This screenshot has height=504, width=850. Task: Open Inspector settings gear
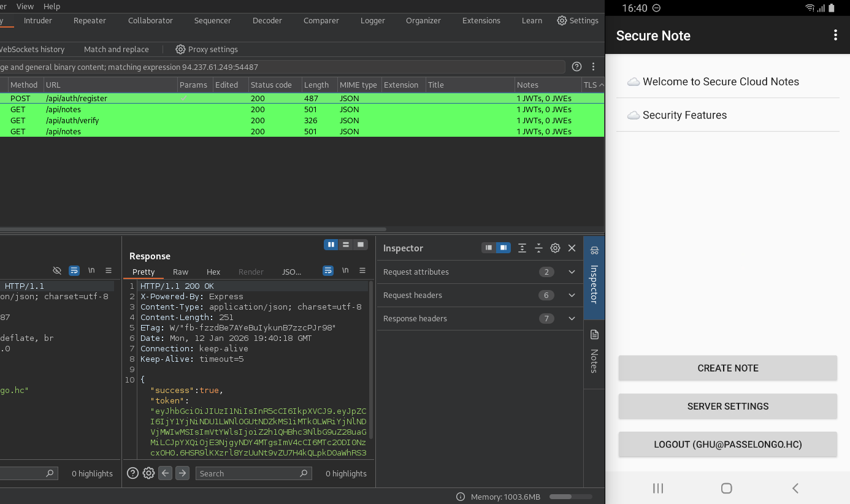(x=555, y=248)
